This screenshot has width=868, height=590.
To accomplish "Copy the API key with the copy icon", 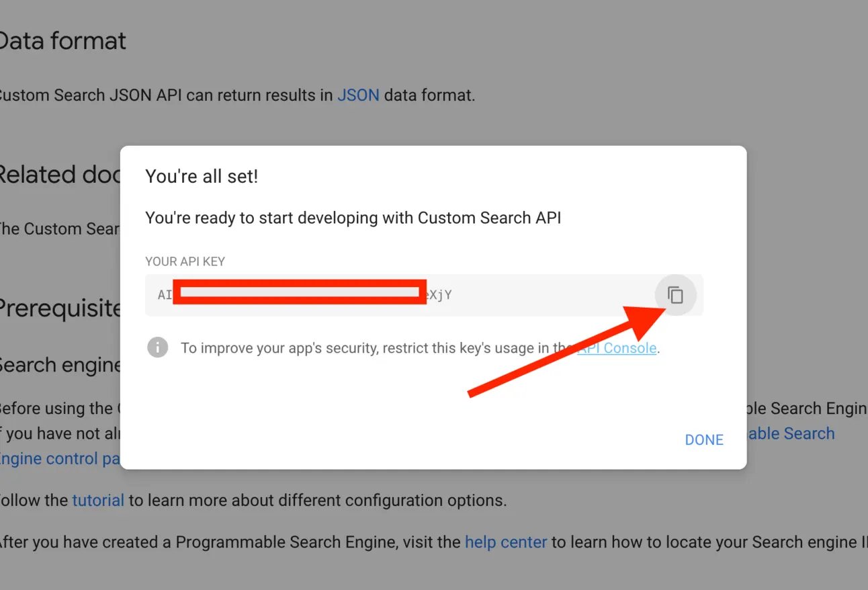I will click(675, 295).
